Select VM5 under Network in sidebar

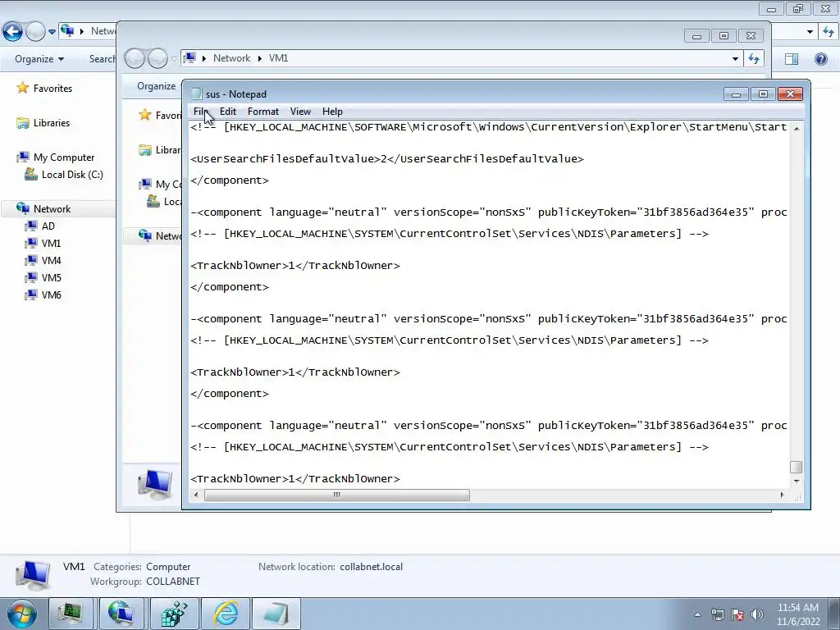point(52,277)
